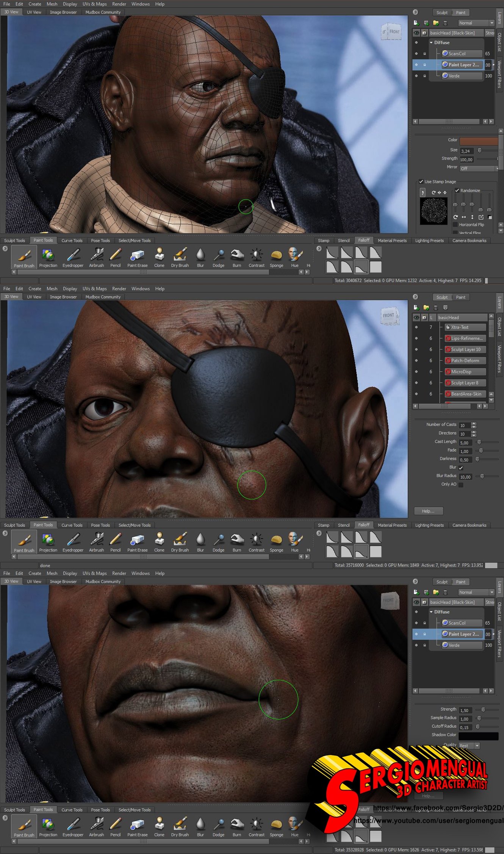
Task: Open Stencil tab in middle window
Action: (x=344, y=525)
